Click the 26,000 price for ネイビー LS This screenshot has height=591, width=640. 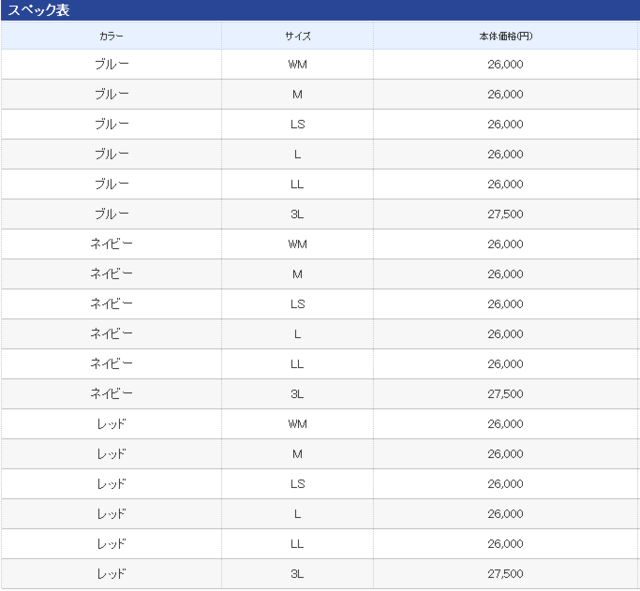coord(505,305)
